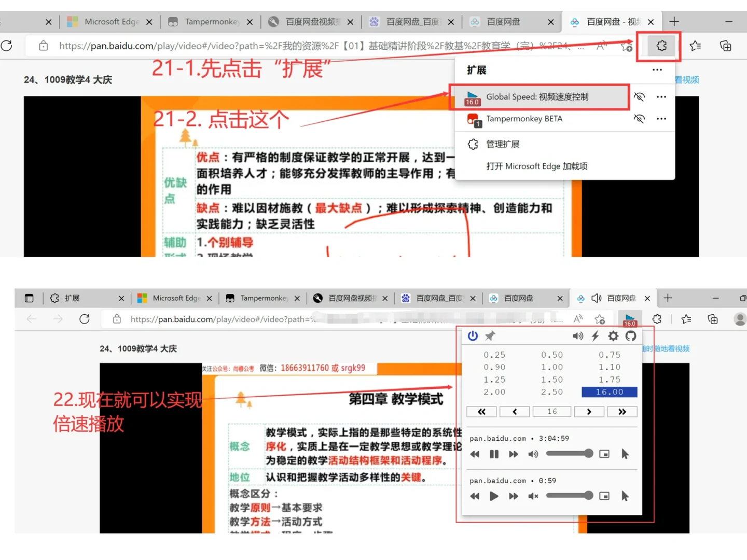Open the Extensions puzzle icon in toolbar

coord(660,46)
